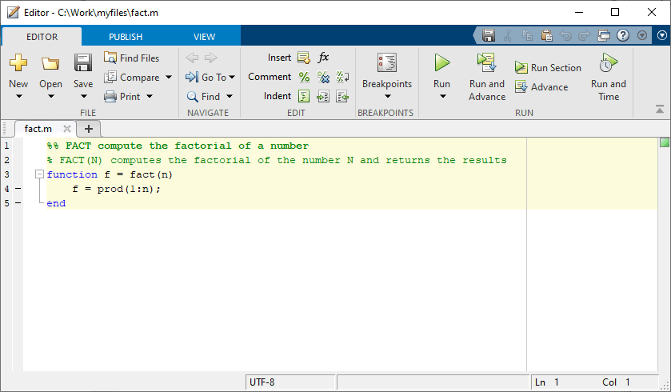Collapse the toolstrip ribbon arrow
Viewport: 671px width, 392px height.
pos(659,110)
